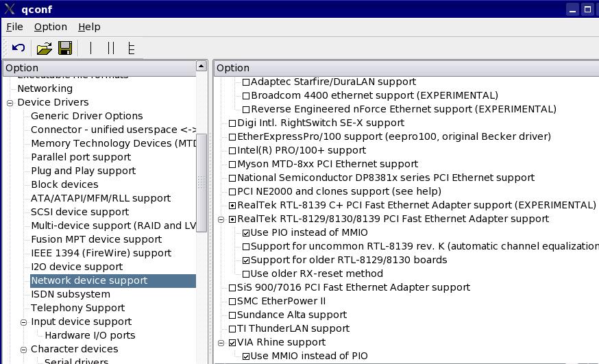Click left pane Option column header
Viewport: 599px width, 364px height.
click(x=99, y=68)
